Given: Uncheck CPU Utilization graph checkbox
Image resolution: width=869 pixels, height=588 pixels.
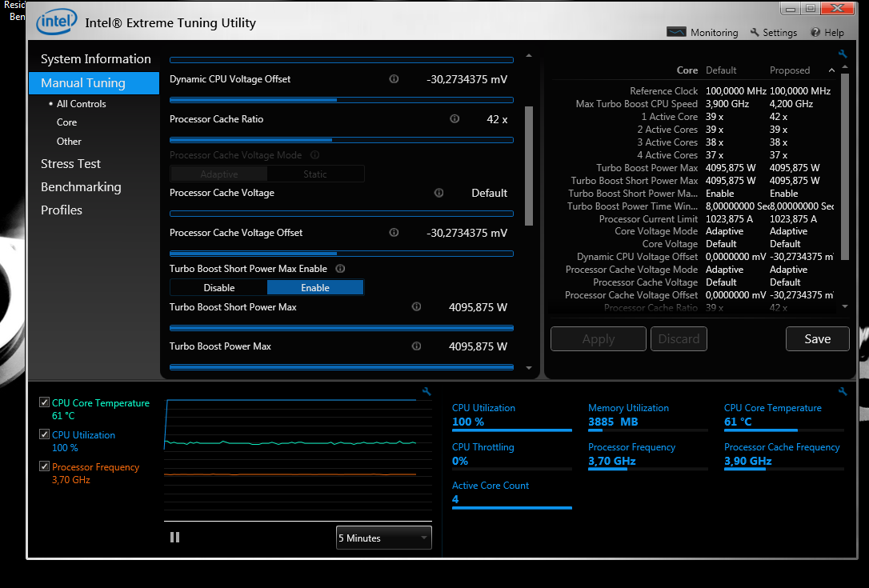Looking at the screenshot, I should tap(44, 434).
